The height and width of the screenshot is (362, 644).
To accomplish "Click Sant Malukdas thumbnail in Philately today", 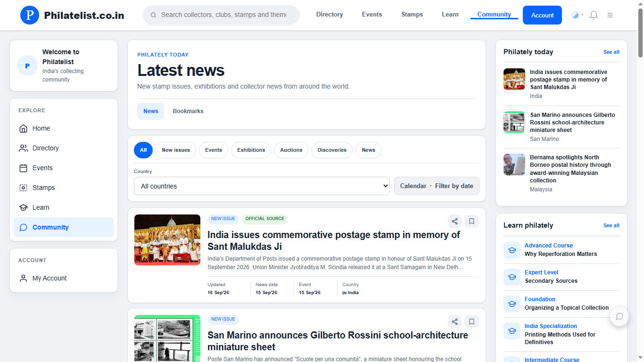I will [x=514, y=79].
